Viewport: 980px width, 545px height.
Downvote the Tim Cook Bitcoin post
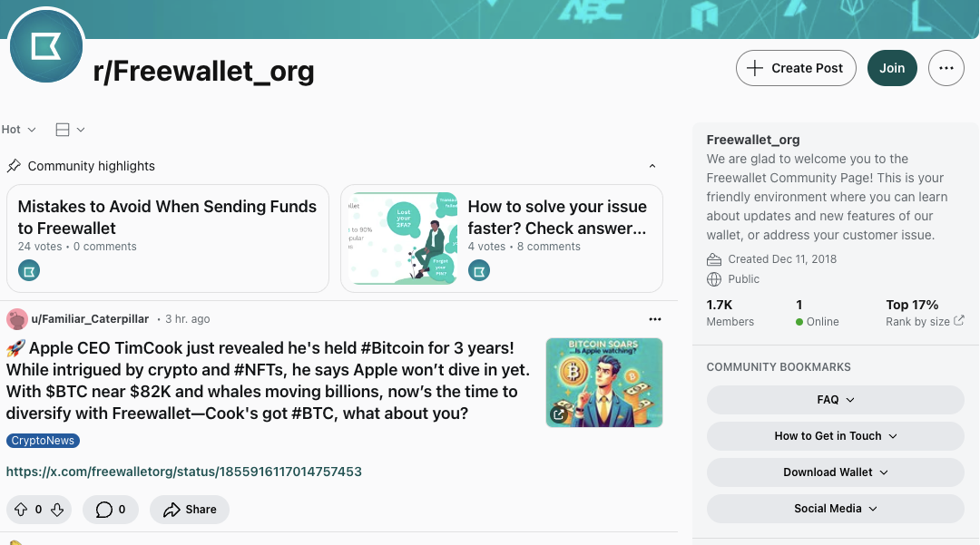pos(57,510)
